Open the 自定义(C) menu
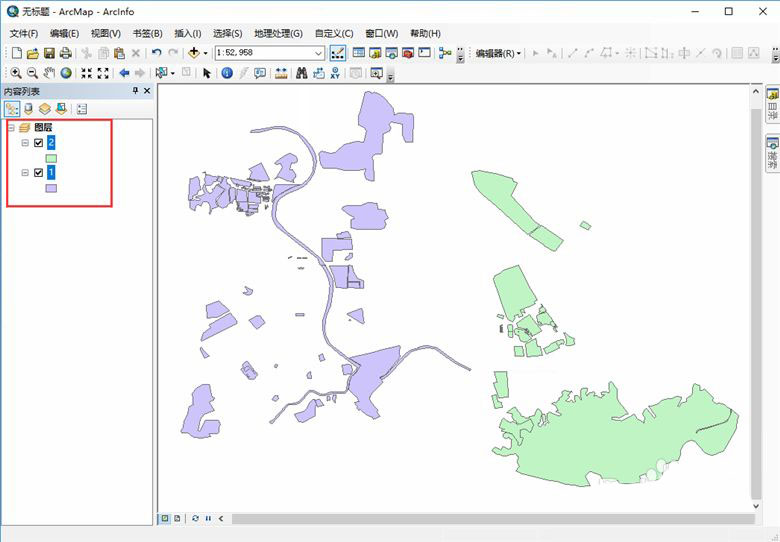 [334, 33]
